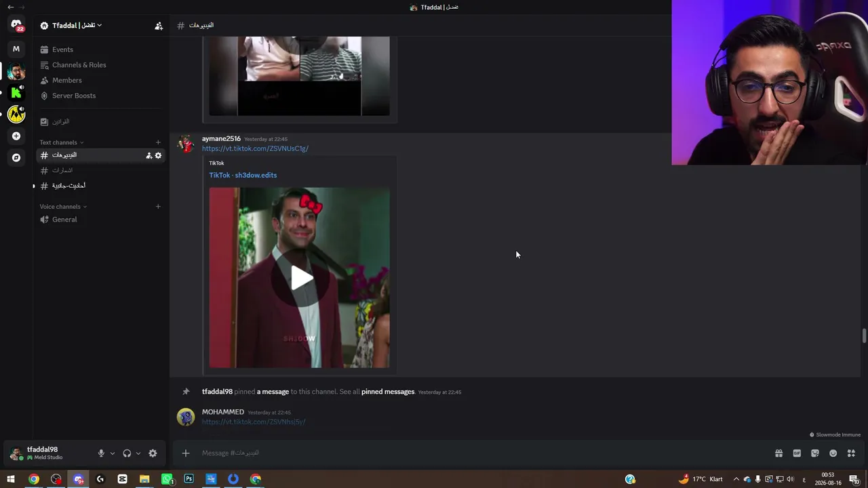Go back using the back arrow

(10, 7)
